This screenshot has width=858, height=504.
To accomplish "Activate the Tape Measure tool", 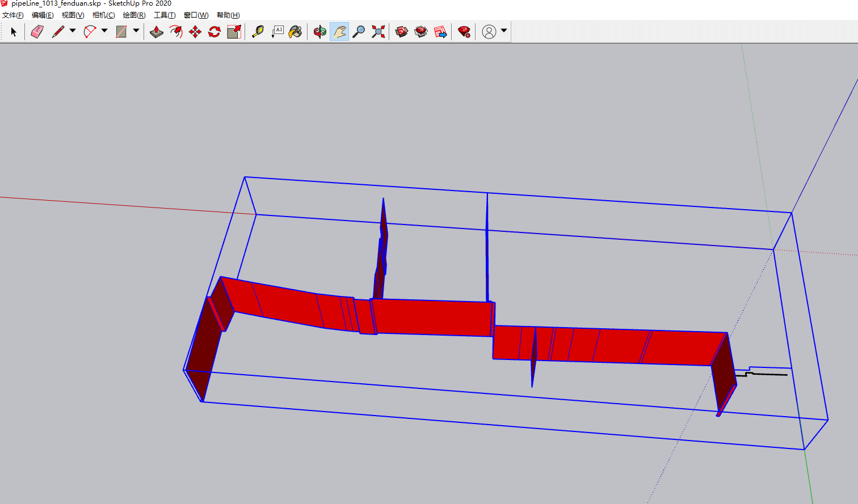I will tap(258, 32).
